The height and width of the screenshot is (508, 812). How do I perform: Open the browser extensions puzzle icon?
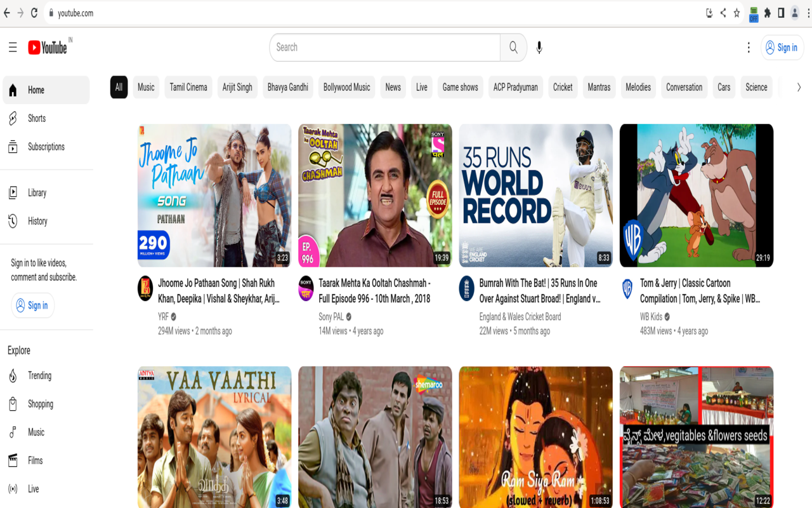coord(768,13)
